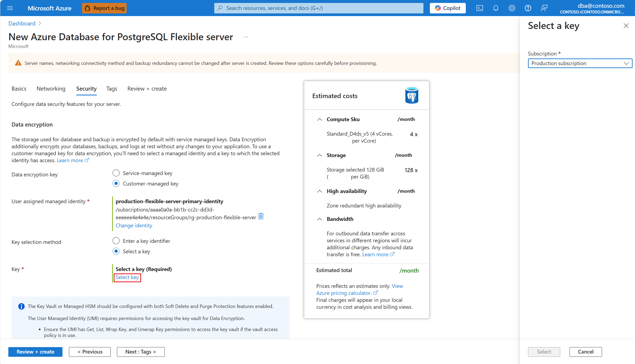The height and width of the screenshot is (364, 635).
Task: Open Cloud Shell from the top bar
Action: tap(479, 8)
